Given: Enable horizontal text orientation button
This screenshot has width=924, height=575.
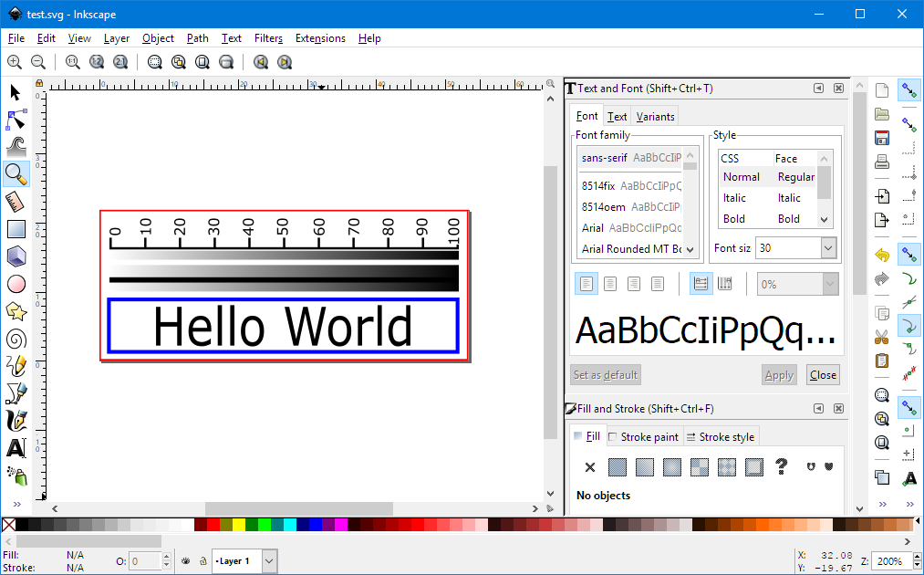Looking at the screenshot, I should coord(701,284).
